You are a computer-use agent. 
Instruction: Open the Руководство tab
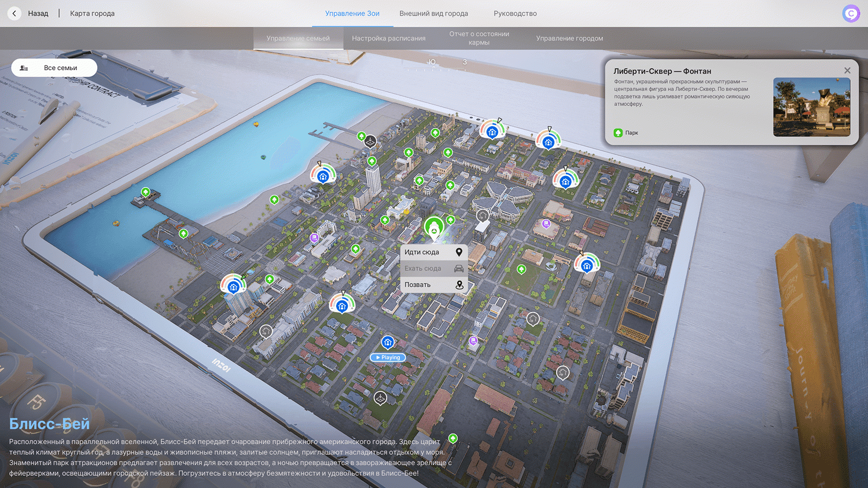coord(515,13)
